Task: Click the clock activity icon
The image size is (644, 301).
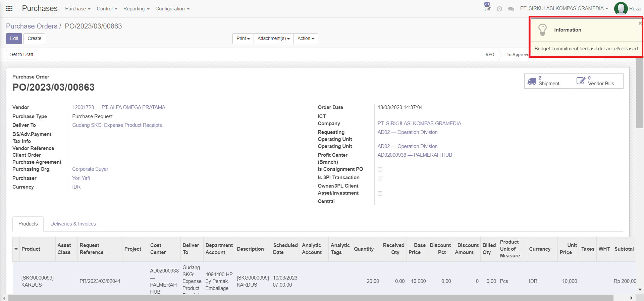Action: (x=499, y=9)
